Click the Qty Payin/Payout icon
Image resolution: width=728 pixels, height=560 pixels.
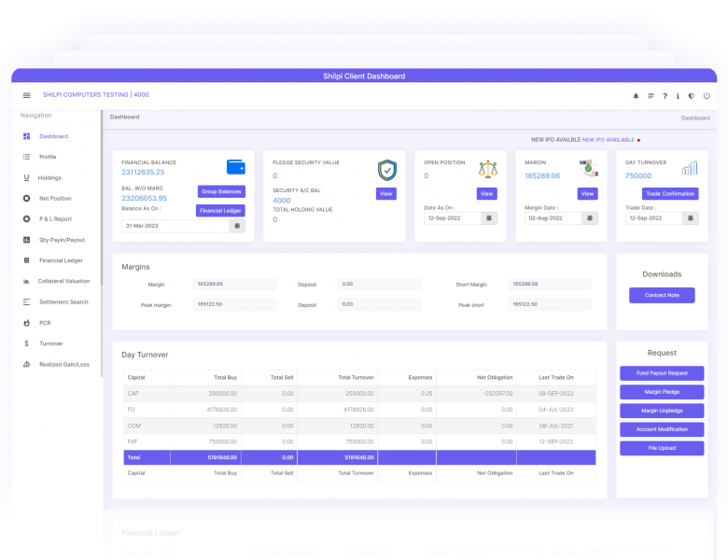[26, 240]
